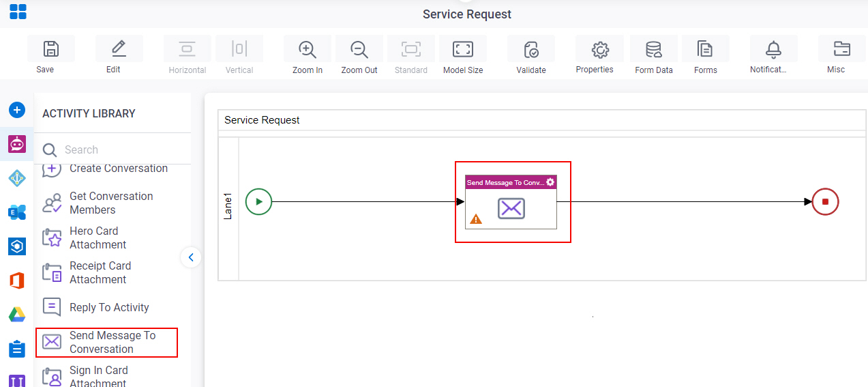The image size is (868, 387).
Task: Click the Service Request page title
Action: [x=467, y=14]
